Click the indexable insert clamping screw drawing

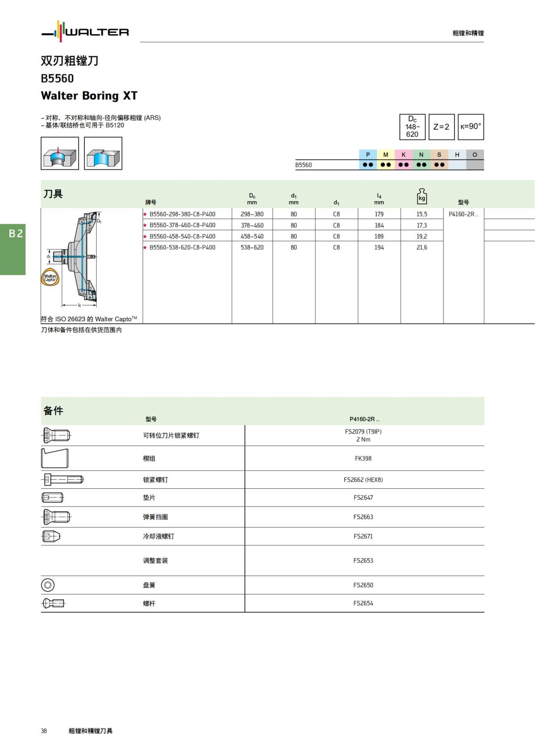pos(56,435)
